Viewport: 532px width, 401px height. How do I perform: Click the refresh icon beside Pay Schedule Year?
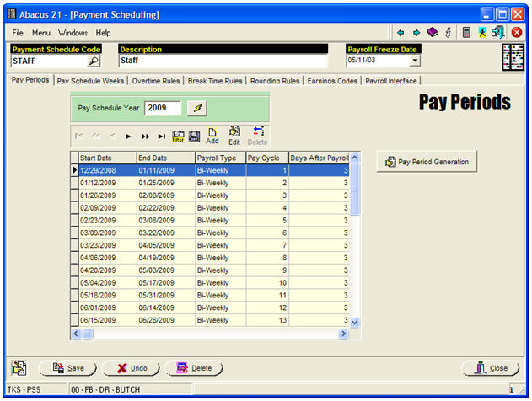point(195,108)
